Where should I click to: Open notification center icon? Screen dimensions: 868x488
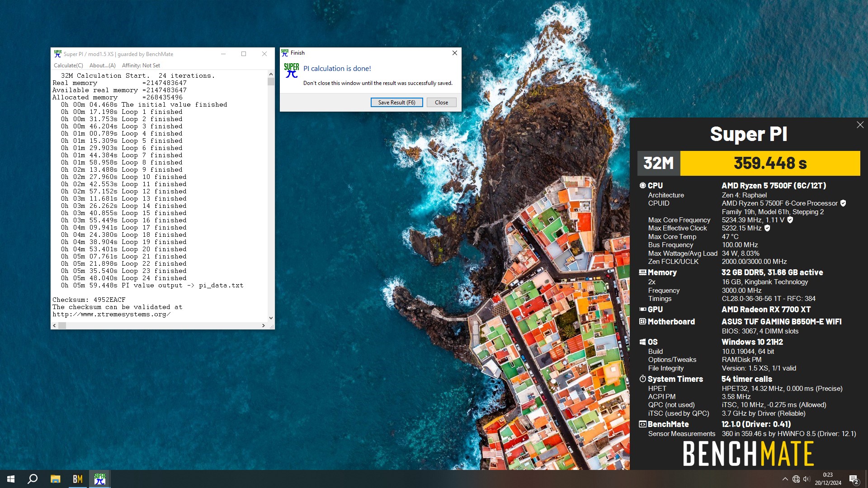click(854, 479)
